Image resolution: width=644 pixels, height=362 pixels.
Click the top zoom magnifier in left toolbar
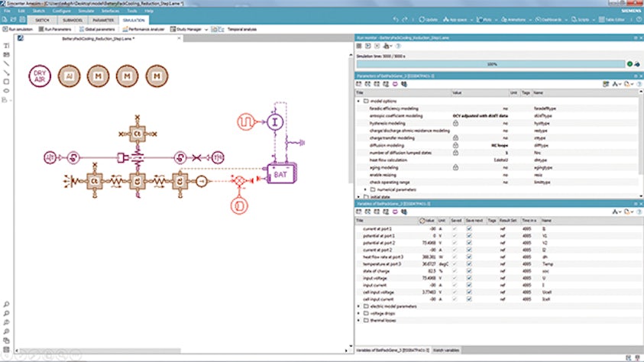coord(6,305)
